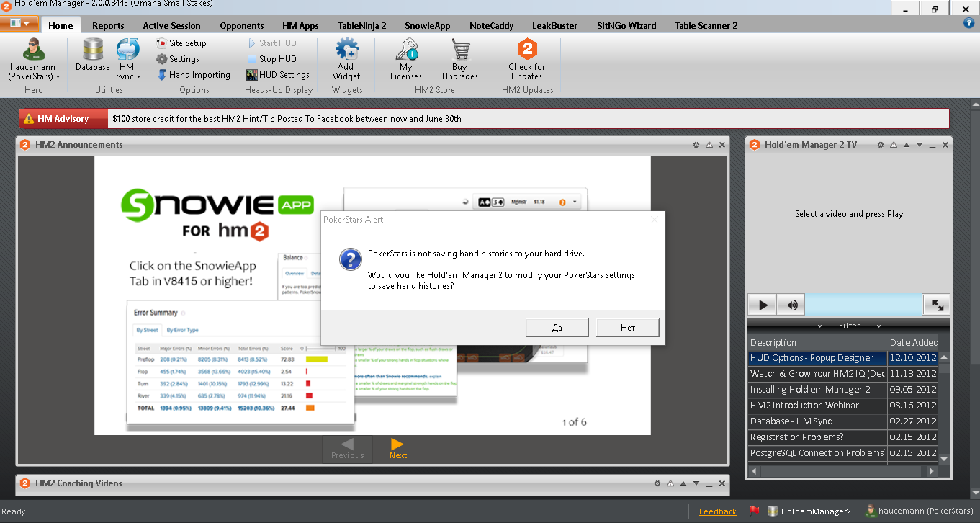Click warning triangle icon in HM2 Coaching Videos header
980x523 pixels.
pos(670,483)
